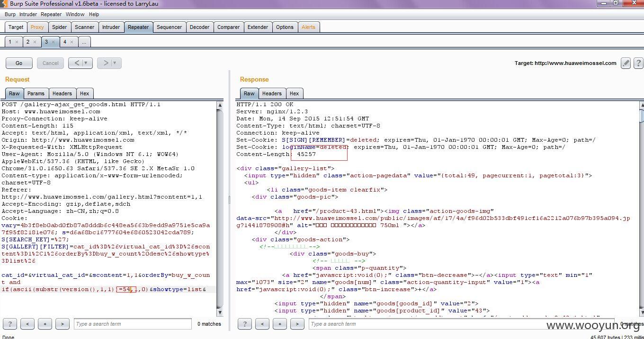This screenshot has width=644, height=339.
Task: Open request search help button
Action: pyautogui.click(x=9, y=324)
